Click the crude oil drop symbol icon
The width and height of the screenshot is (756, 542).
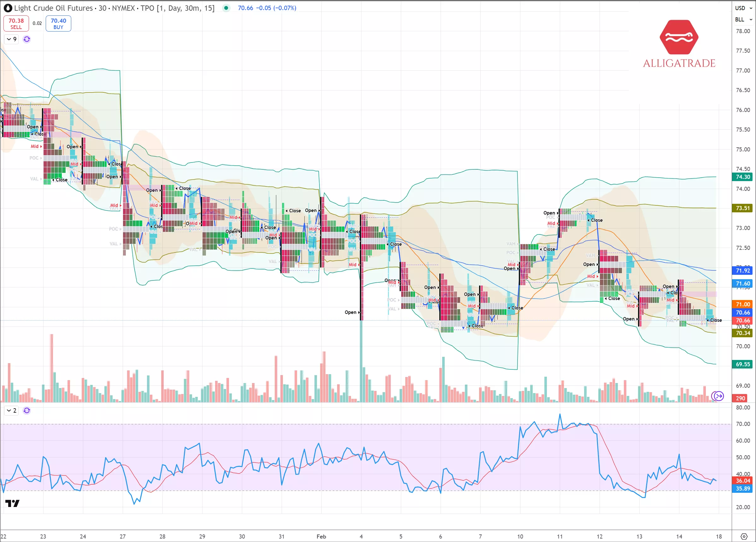[8, 8]
